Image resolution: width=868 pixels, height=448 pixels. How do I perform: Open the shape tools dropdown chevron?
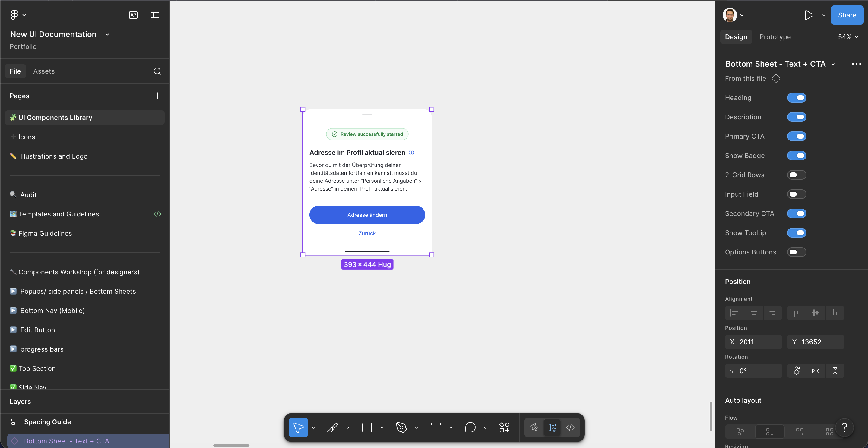(x=382, y=428)
